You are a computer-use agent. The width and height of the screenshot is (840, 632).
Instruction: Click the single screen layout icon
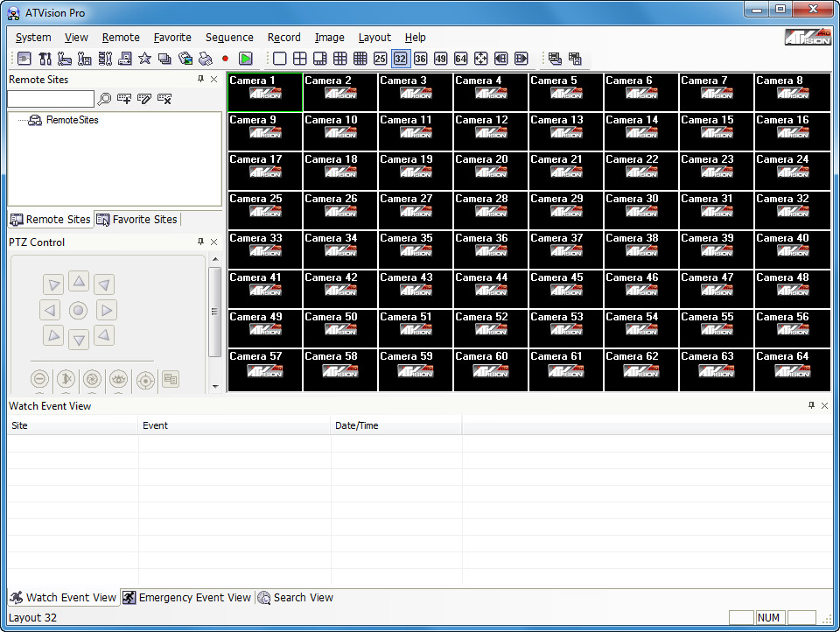[x=277, y=59]
